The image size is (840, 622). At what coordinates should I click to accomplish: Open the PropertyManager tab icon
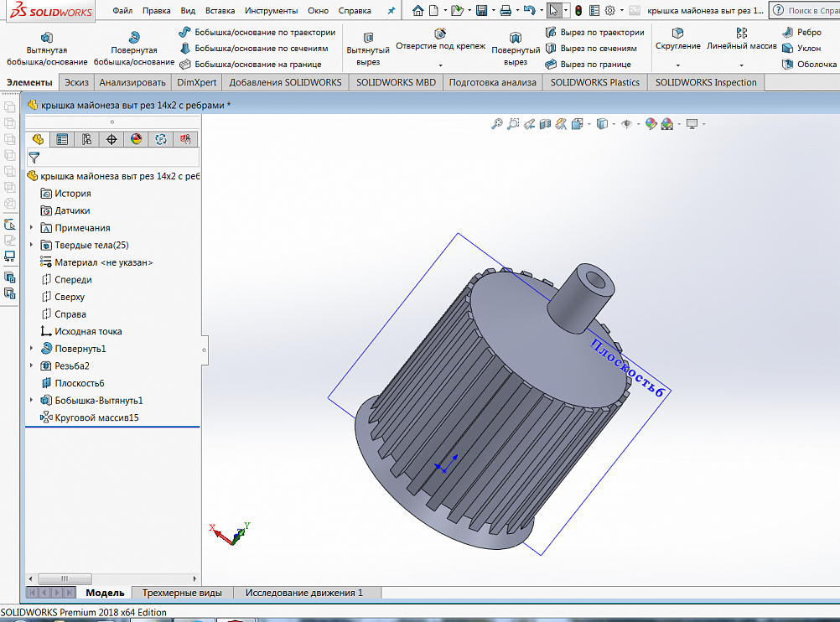coord(62,139)
